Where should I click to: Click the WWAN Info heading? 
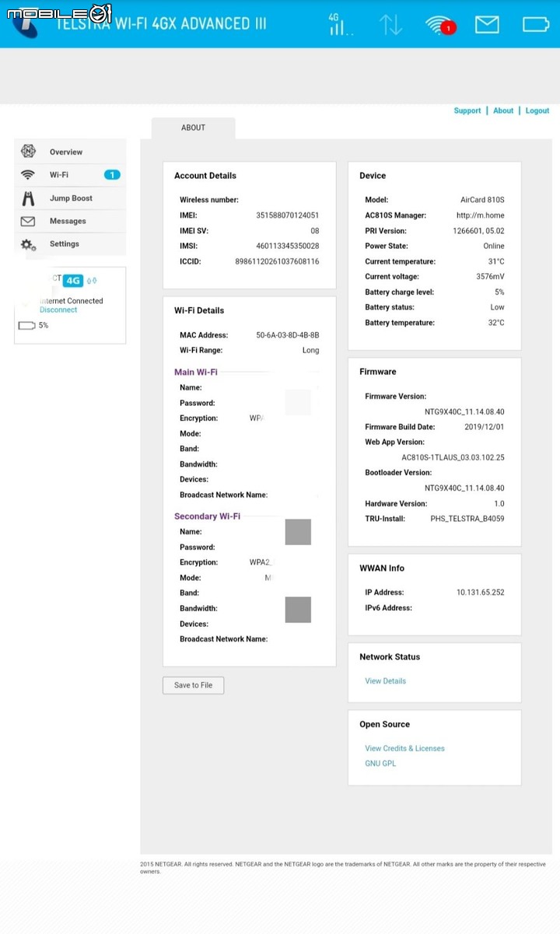tap(382, 568)
